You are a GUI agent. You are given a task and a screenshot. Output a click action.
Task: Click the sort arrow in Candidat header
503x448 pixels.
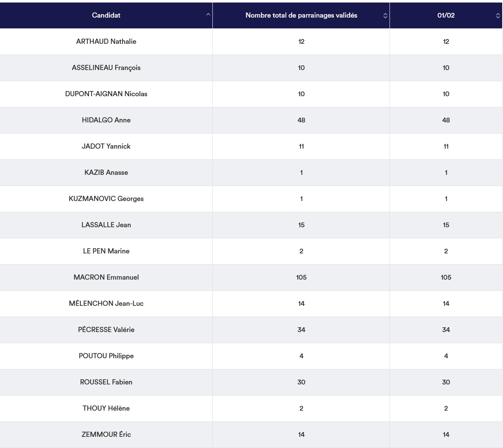pyautogui.click(x=208, y=15)
